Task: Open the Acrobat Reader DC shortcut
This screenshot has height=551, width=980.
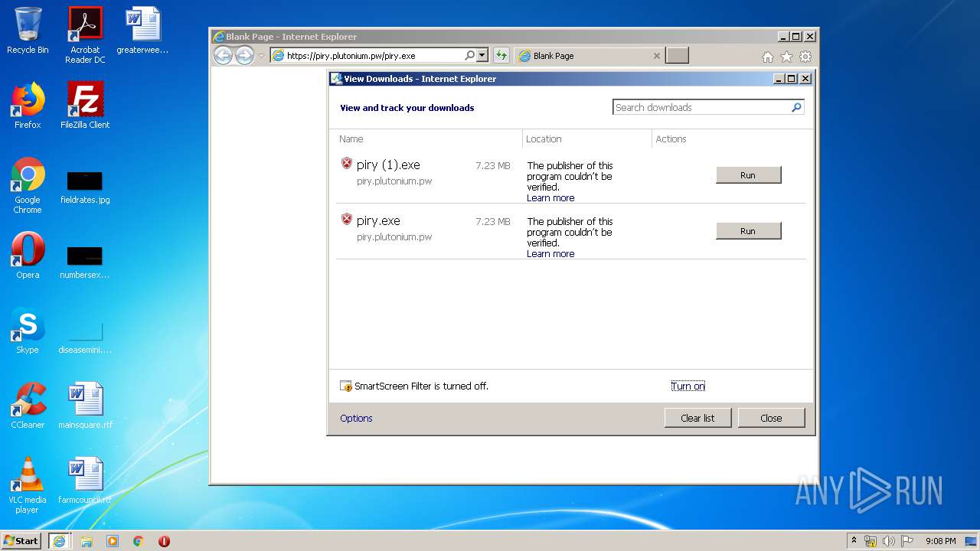Action: pyautogui.click(x=85, y=35)
